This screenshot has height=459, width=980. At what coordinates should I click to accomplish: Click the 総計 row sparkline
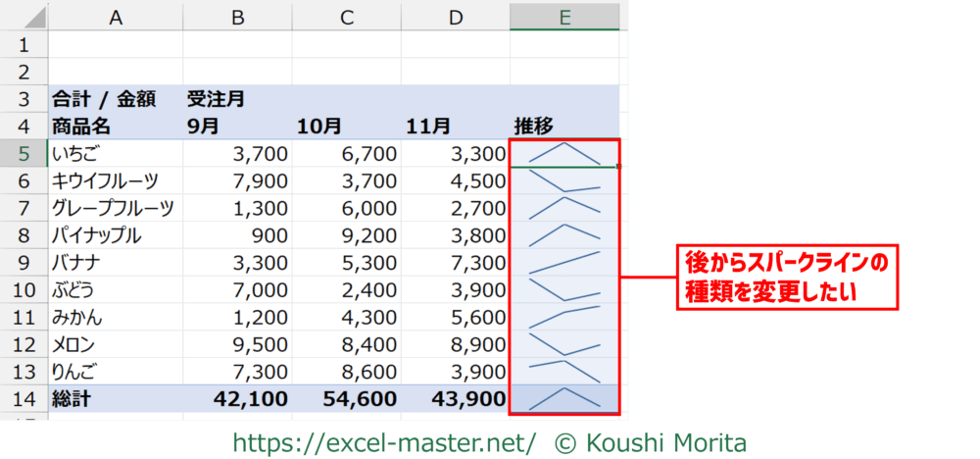tap(564, 398)
